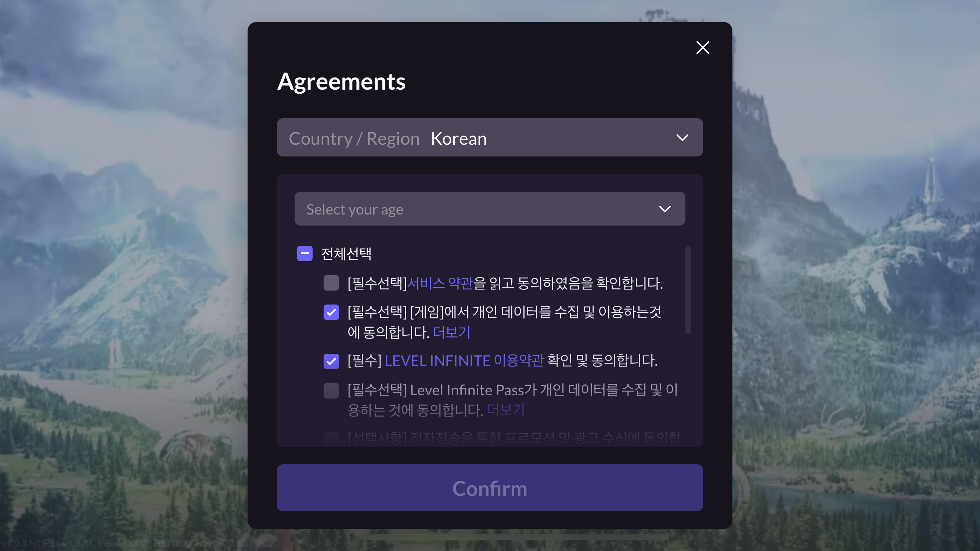Image resolution: width=980 pixels, height=551 pixels.
Task: Toggle the 전체선택 select all checkbox
Action: pyautogui.click(x=303, y=253)
